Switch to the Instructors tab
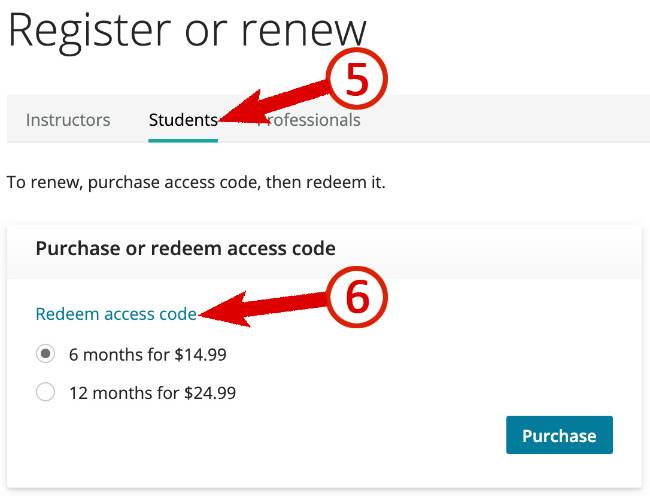Viewport: 650px width, 496px height. pyautogui.click(x=68, y=120)
